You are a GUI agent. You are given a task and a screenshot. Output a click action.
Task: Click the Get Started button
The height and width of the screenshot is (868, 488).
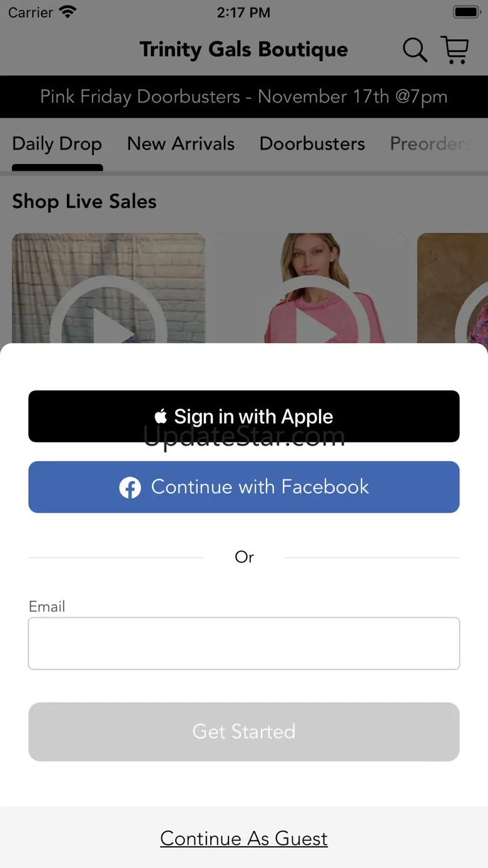click(244, 732)
